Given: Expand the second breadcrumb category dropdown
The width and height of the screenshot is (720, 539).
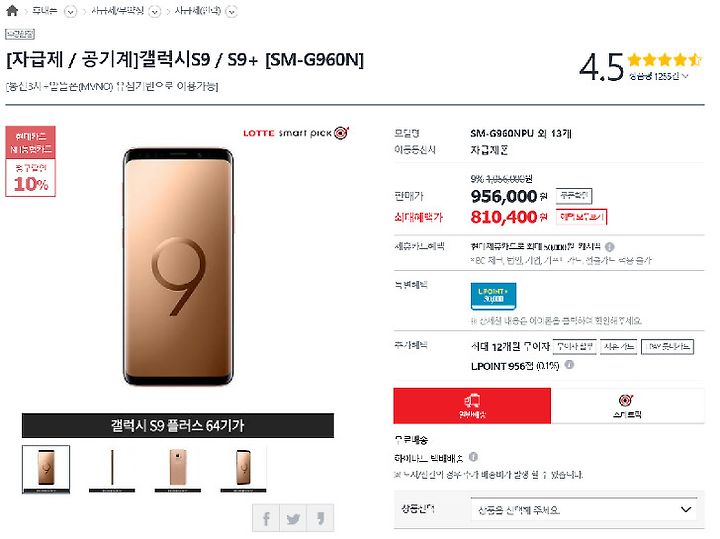Looking at the screenshot, I should pos(155,11).
